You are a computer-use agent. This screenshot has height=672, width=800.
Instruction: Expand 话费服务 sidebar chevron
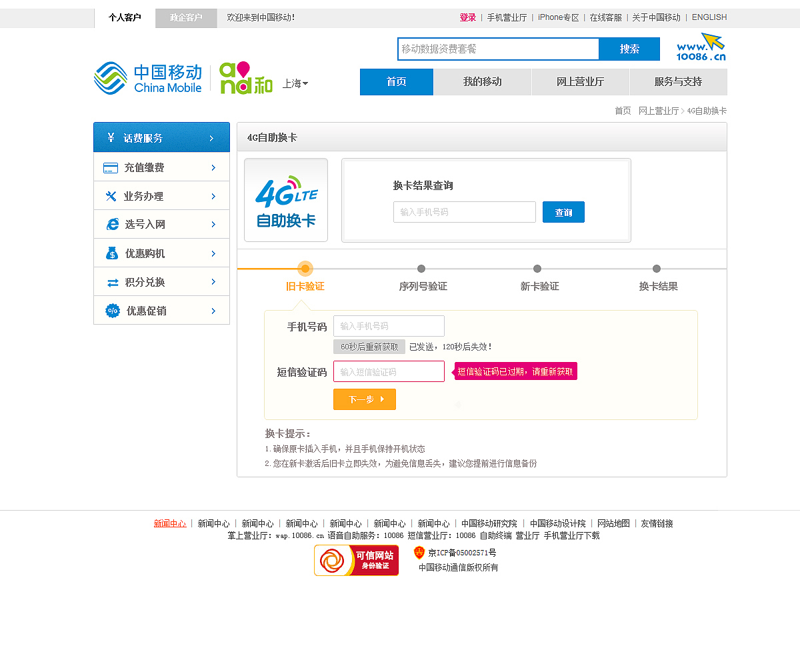pos(211,138)
